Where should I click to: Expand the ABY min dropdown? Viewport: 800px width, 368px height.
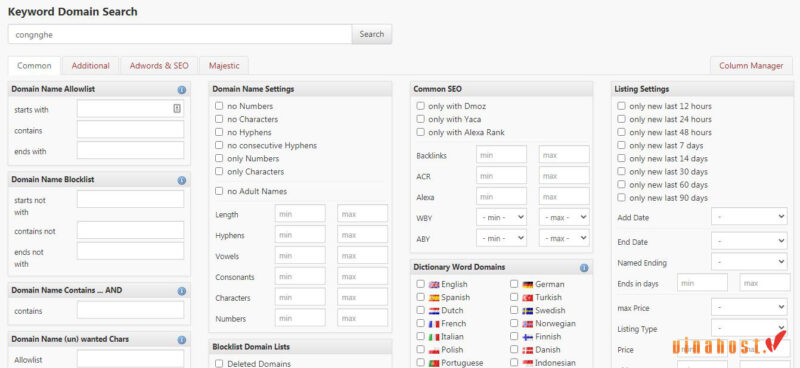coord(502,238)
